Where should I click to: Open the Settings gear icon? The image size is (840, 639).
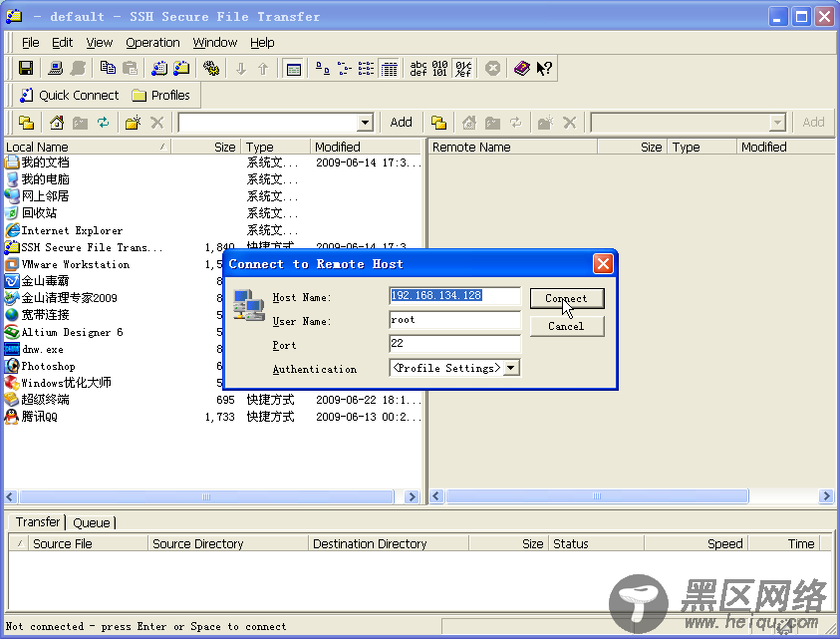point(211,68)
